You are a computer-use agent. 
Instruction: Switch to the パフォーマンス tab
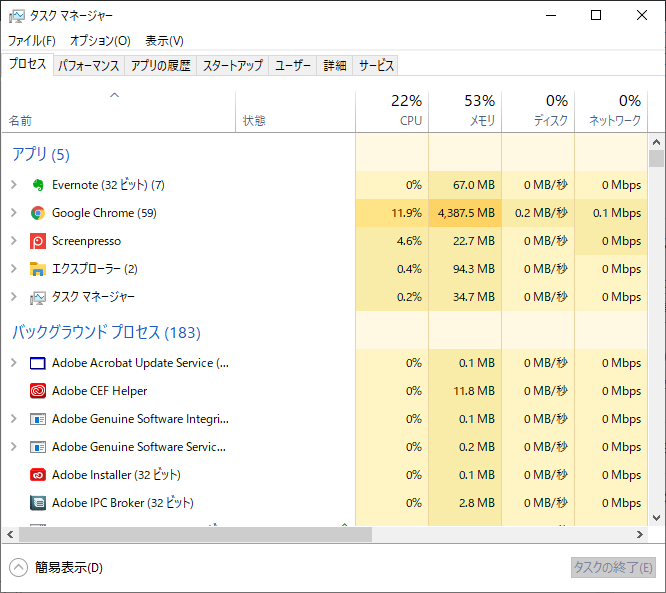point(89,65)
